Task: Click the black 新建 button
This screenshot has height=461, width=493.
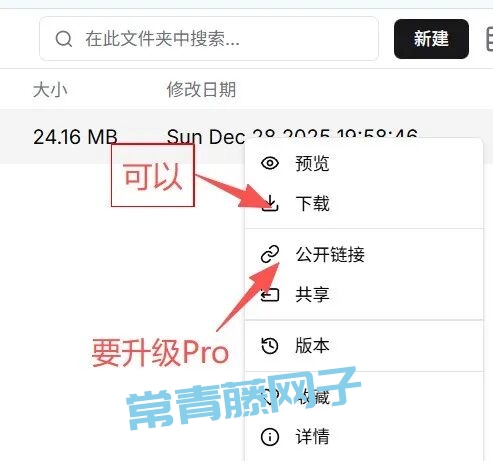Action: coord(431,39)
